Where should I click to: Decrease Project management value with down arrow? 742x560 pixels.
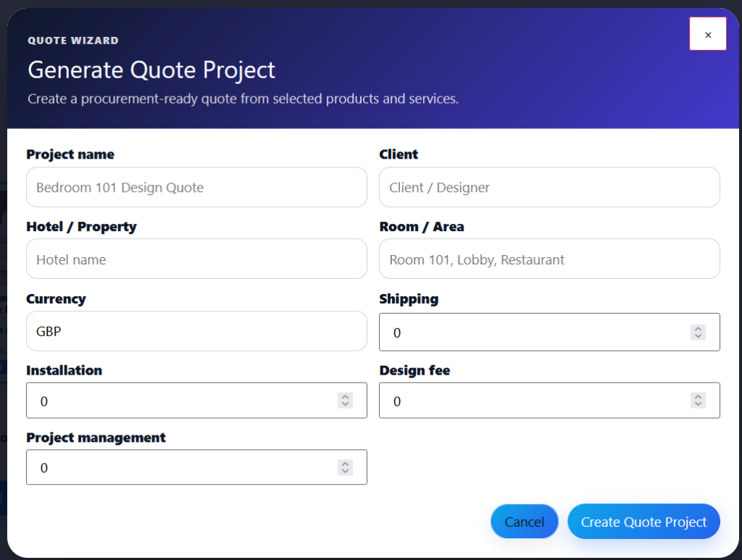345,471
